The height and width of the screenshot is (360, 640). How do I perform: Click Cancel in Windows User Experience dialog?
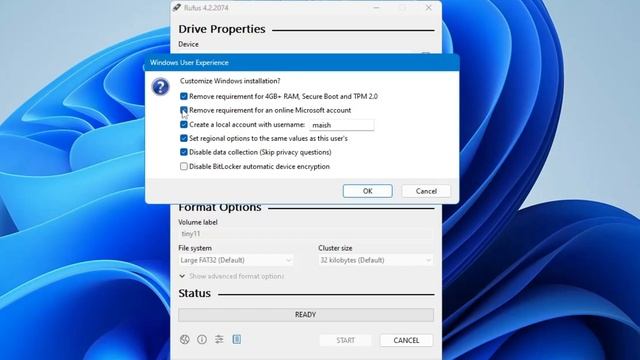pyautogui.click(x=426, y=191)
